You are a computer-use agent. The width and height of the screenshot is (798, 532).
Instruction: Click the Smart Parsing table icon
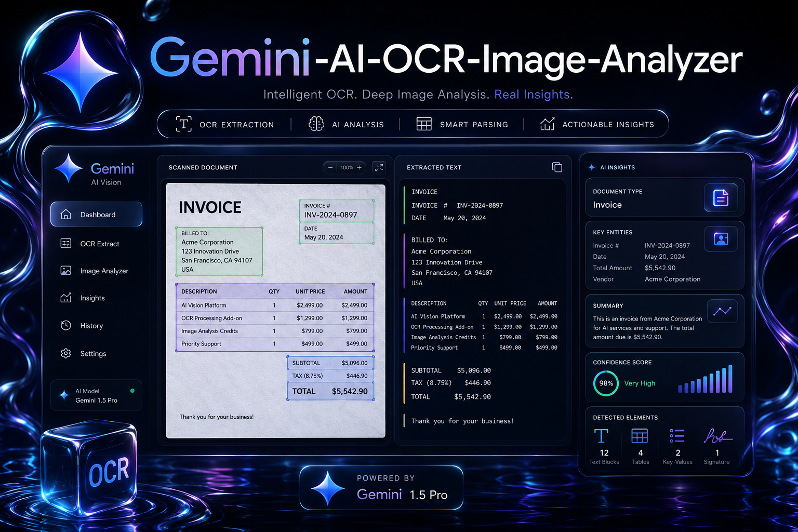[424, 124]
